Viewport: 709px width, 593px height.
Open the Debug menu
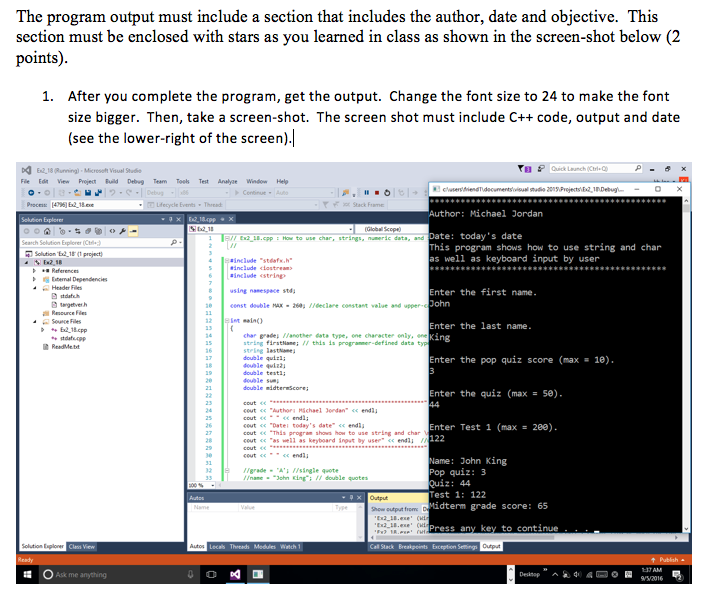(135, 181)
